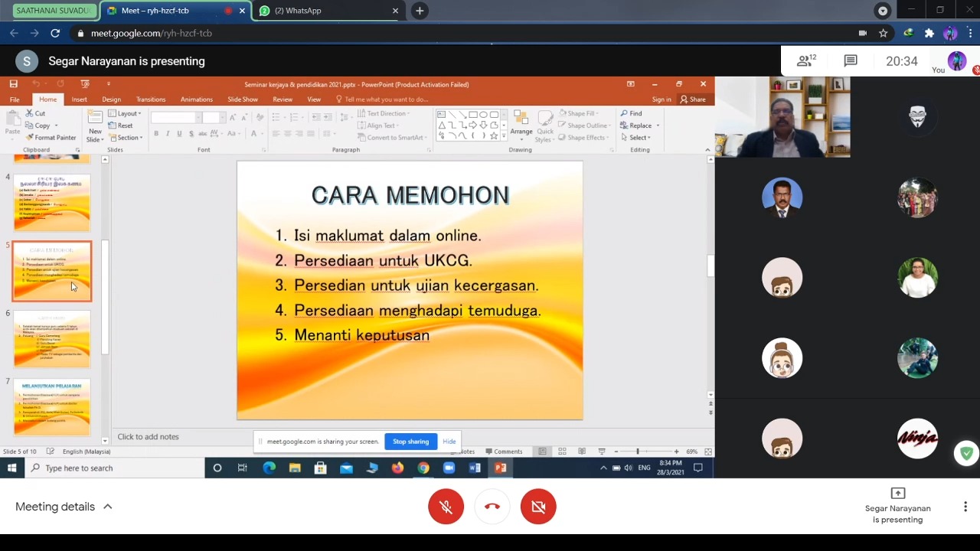Open the Layout dropdown
This screenshot has width=980, height=551.
point(125,113)
